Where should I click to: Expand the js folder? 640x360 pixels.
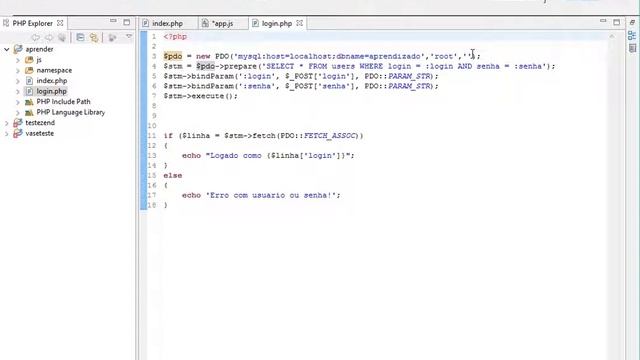pos(18,60)
